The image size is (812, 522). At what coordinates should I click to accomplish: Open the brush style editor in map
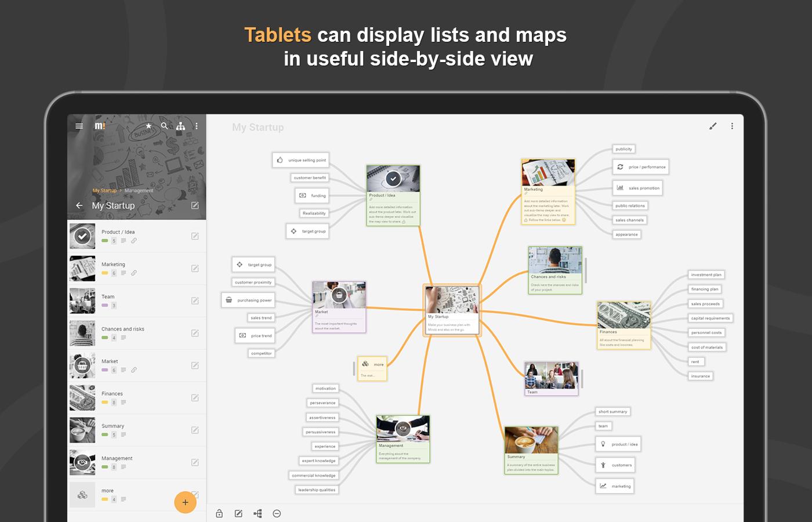713,126
